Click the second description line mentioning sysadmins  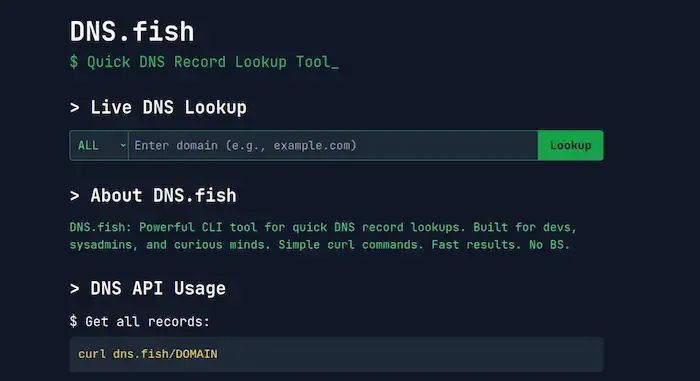(x=320, y=245)
